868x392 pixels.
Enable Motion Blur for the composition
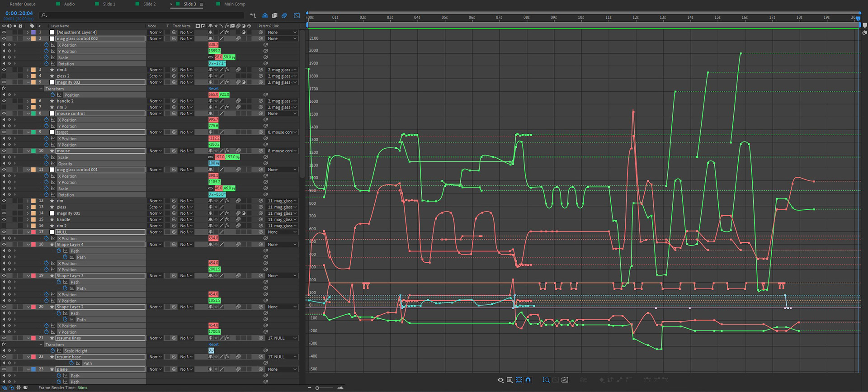(x=284, y=15)
